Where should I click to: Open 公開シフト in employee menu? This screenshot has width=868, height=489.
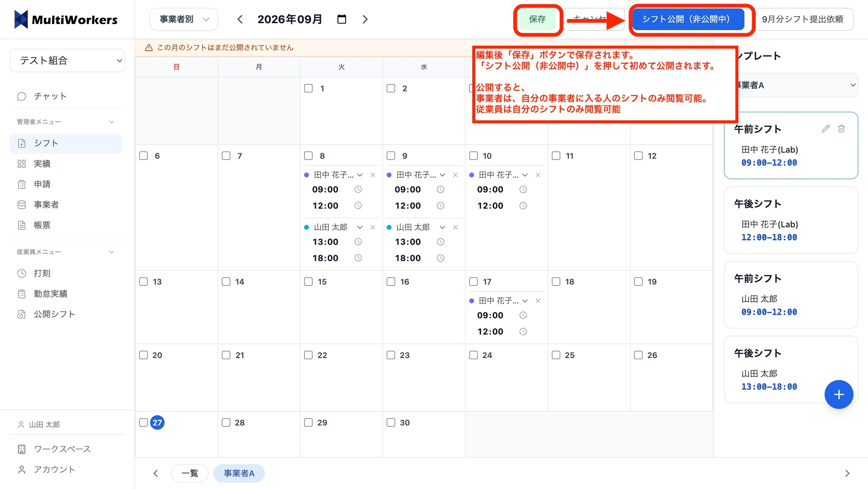pyautogui.click(x=66, y=314)
